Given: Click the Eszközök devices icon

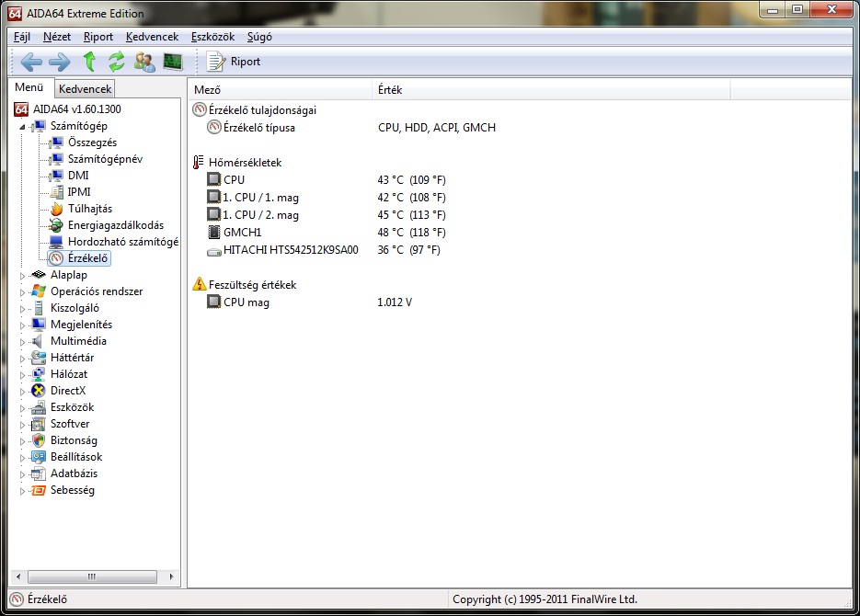Looking at the screenshot, I should [39, 407].
